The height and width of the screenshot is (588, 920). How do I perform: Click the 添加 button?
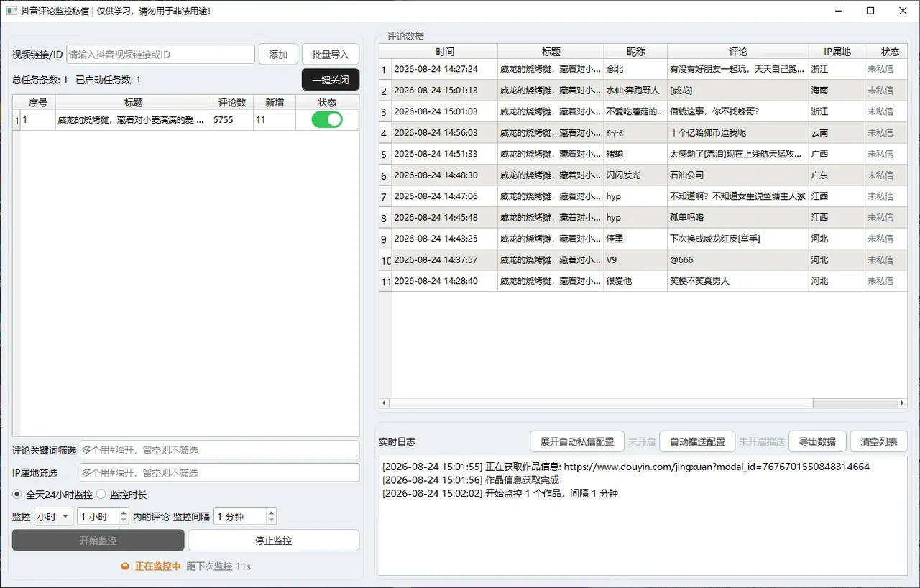278,55
